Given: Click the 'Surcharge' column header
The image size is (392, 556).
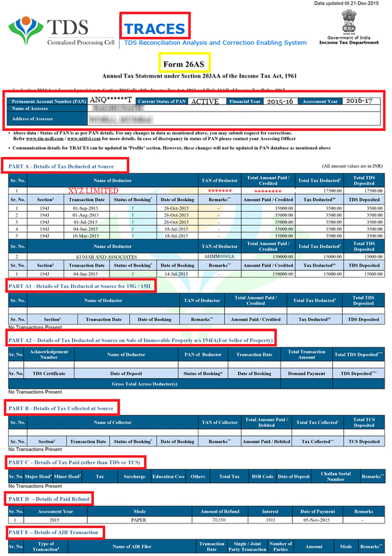Looking at the screenshot, I should click(134, 477).
